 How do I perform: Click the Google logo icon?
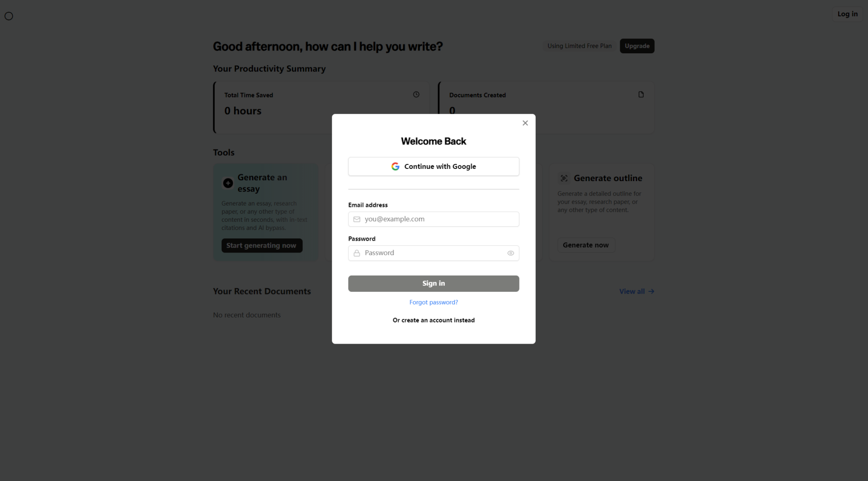395,167
